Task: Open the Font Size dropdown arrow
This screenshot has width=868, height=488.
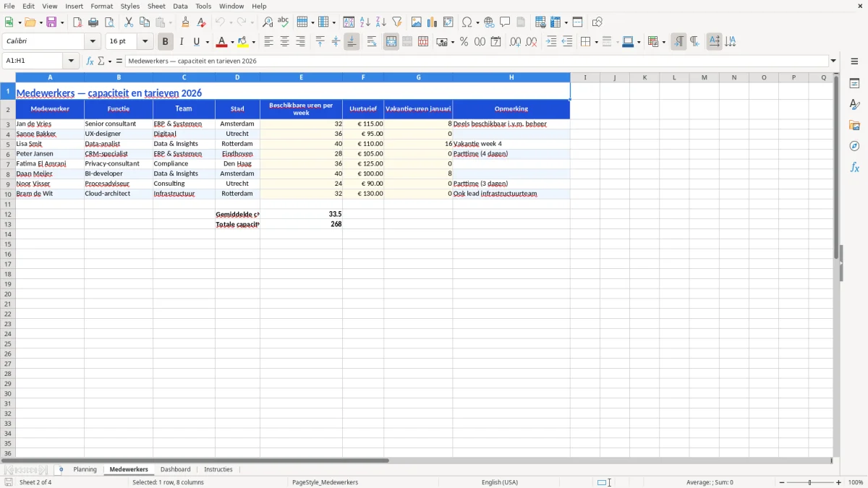Action: pyautogui.click(x=145, y=42)
